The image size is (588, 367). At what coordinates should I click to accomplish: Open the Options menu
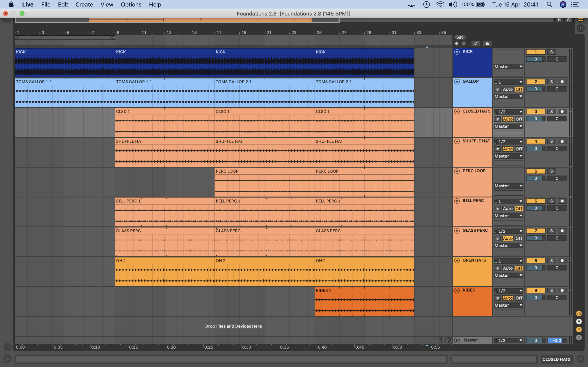pos(131,5)
